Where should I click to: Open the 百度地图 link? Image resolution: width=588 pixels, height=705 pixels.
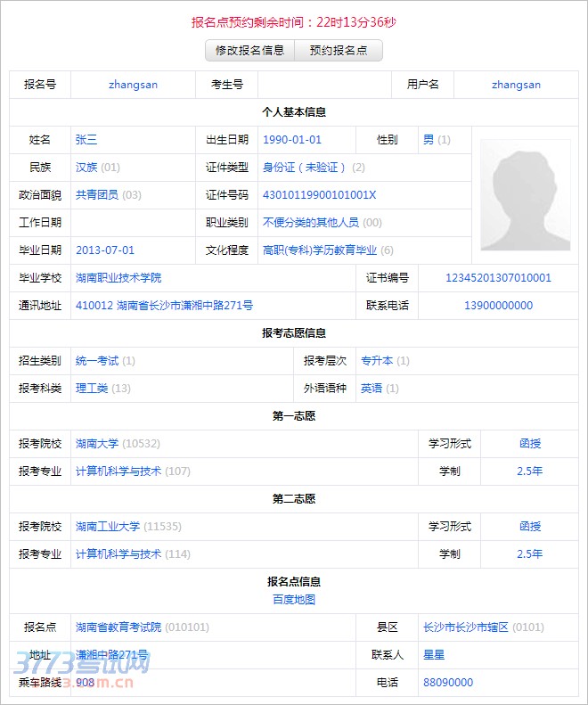click(294, 600)
